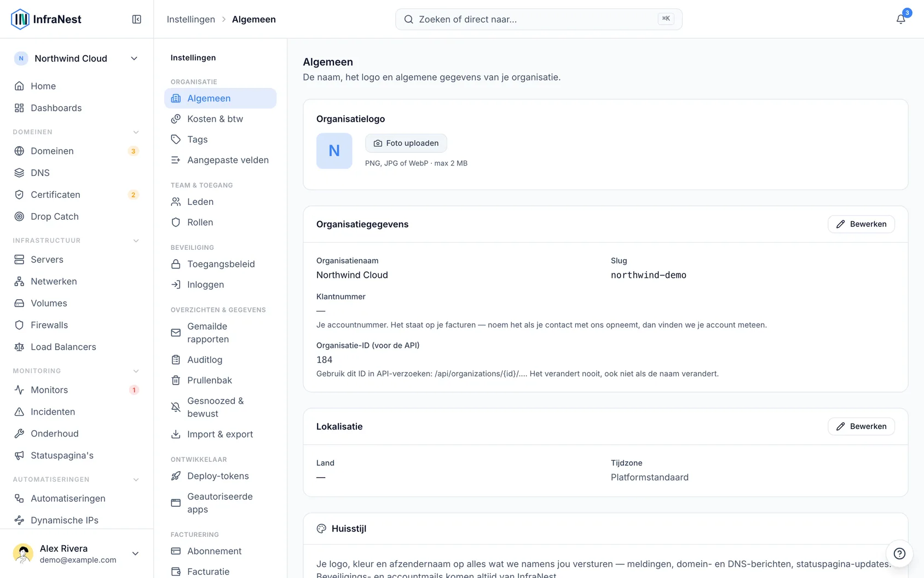Click the Incidenten warning icon

[x=19, y=411]
